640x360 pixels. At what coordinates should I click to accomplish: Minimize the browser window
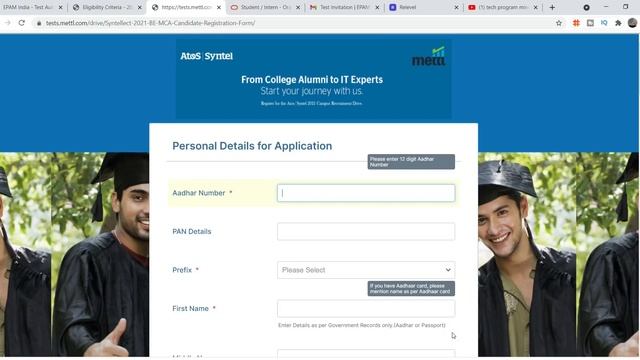tap(606, 7)
